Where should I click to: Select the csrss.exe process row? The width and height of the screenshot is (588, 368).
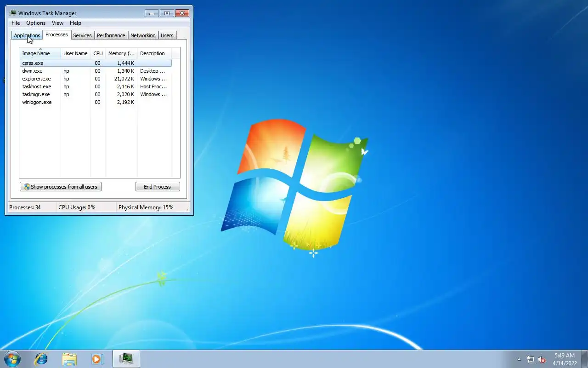(96, 63)
